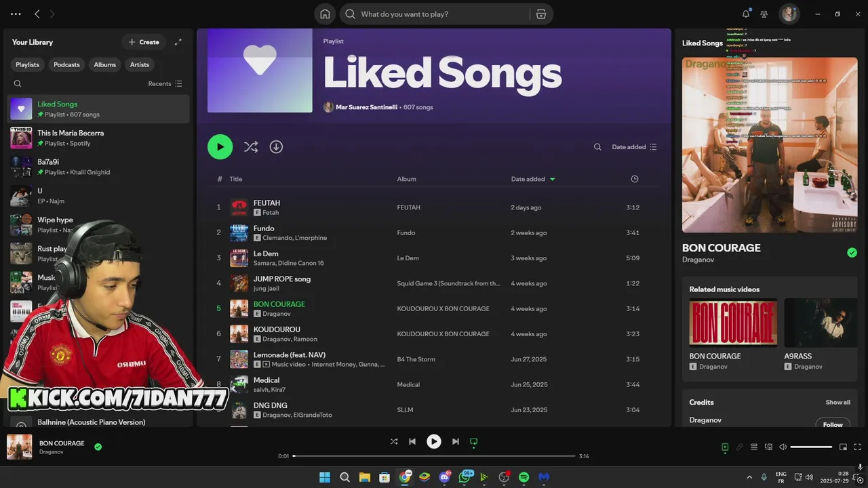868x488 pixels.
Task: Open Recents sort dropdown in library
Action: pos(165,83)
